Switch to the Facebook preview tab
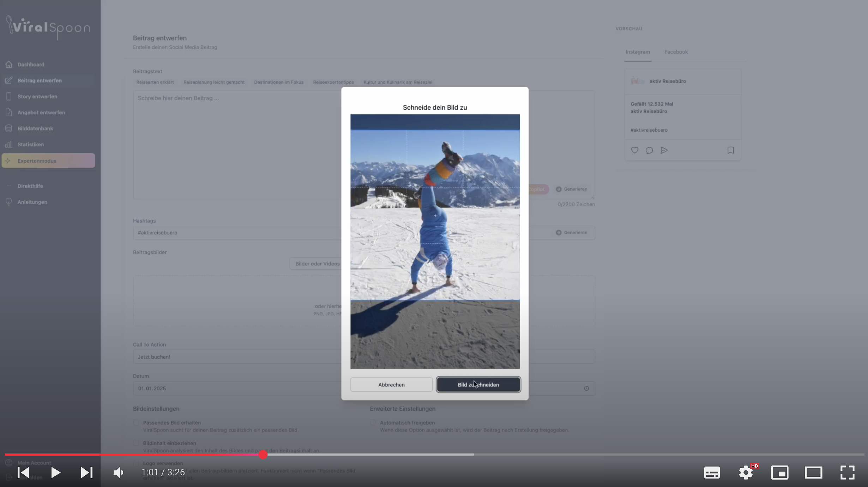Screen dimensions: 868x487 676,52
